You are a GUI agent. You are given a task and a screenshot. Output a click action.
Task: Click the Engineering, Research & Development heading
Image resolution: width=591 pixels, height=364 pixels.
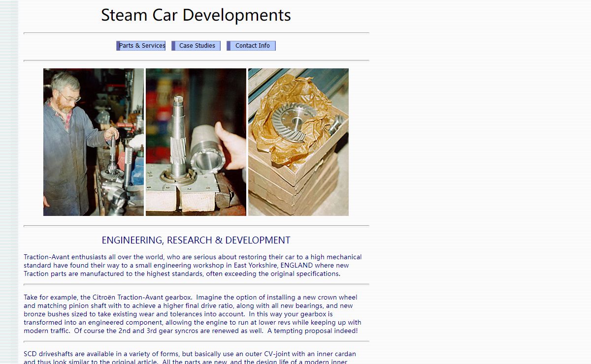196,240
